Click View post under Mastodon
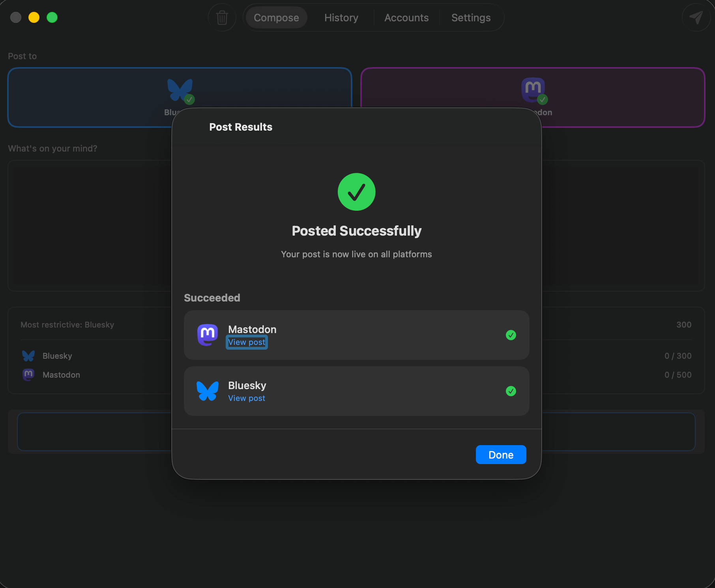Viewport: 715px width, 588px height. pyautogui.click(x=247, y=342)
